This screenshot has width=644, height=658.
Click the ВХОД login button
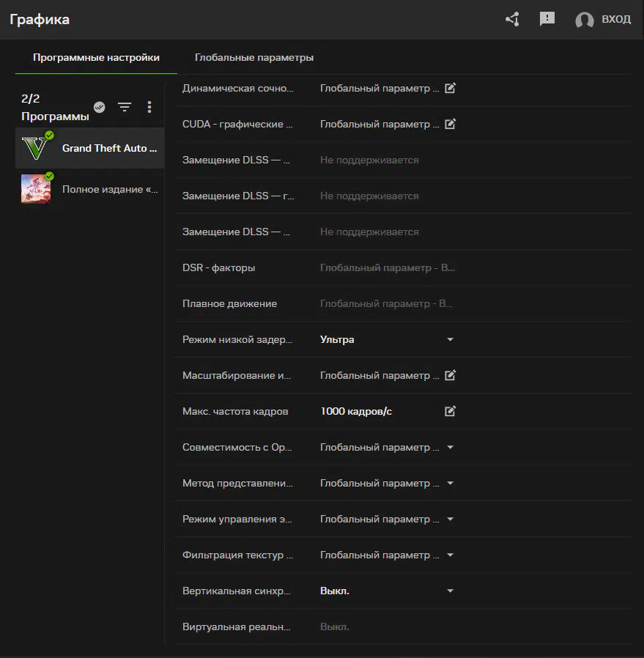click(615, 20)
